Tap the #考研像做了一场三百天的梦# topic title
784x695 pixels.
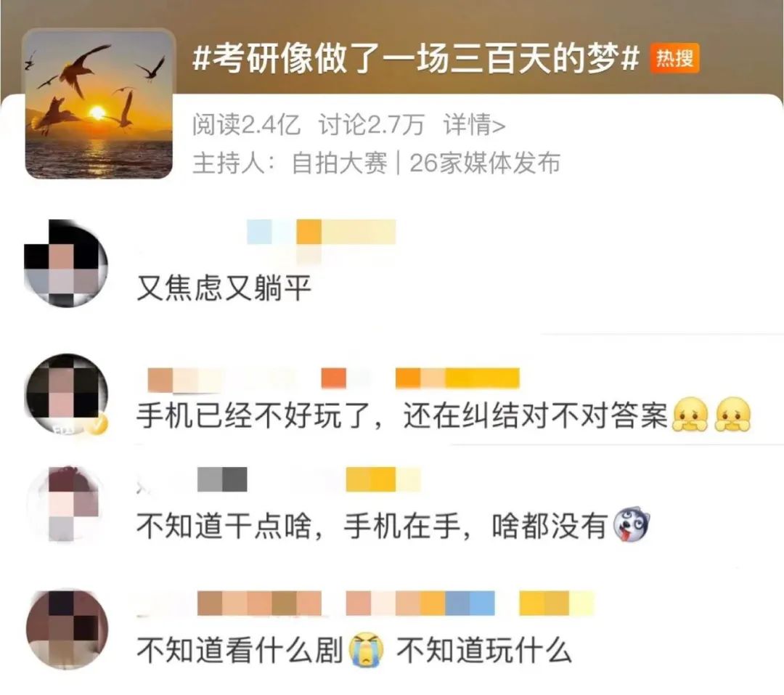point(416,59)
